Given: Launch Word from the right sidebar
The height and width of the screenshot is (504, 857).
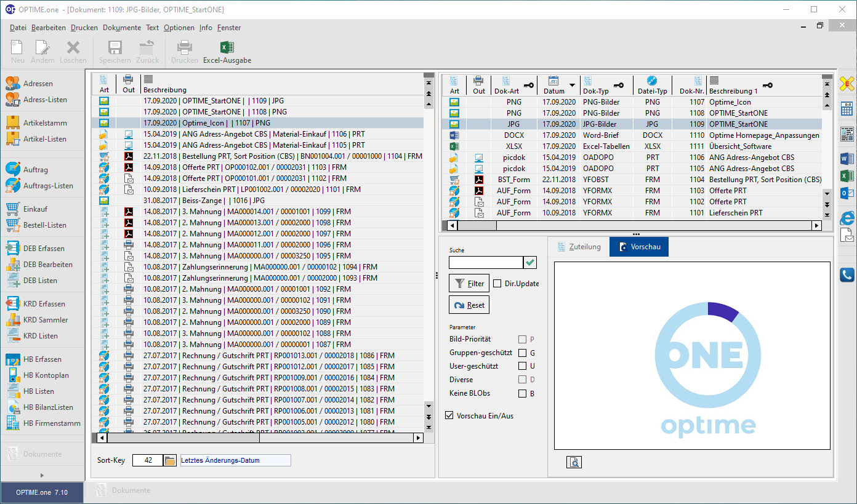Looking at the screenshot, I should [x=847, y=159].
